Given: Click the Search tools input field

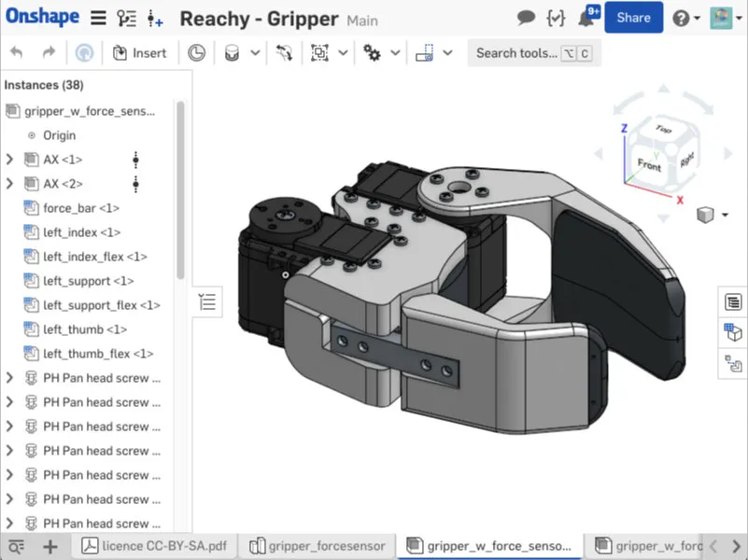Looking at the screenshot, I should point(534,53).
